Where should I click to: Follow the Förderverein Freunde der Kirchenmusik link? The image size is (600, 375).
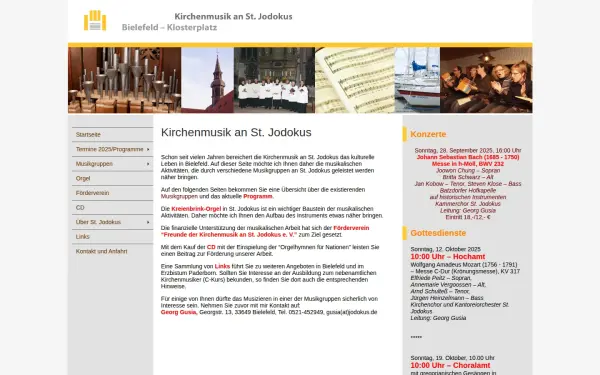[265, 231]
